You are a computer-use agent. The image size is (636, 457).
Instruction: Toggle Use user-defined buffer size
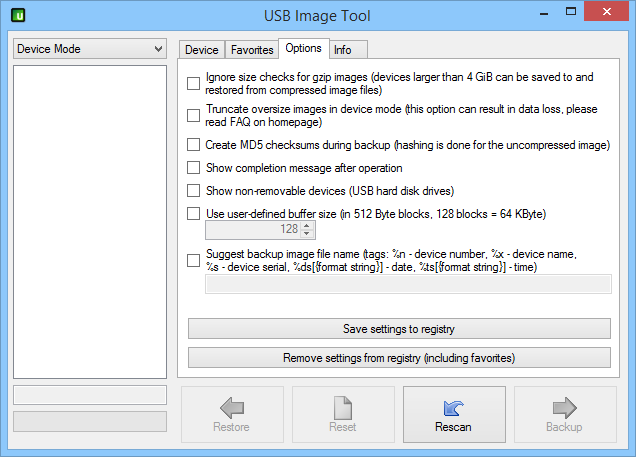tap(194, 213)
